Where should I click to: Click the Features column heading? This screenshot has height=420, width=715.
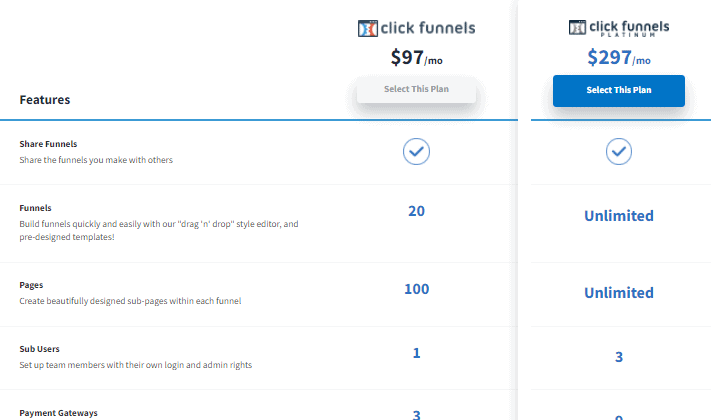(45, 100)
